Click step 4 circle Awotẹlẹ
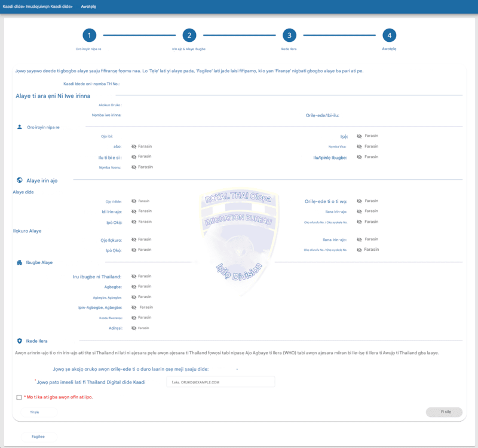This screenshot has height=448, width=478. pos(390,35)
